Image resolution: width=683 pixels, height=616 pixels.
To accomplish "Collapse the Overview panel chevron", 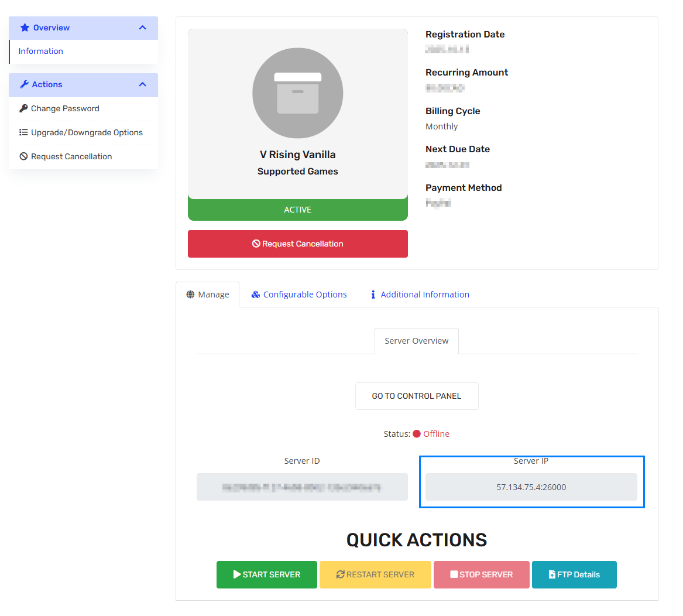I will tap(142, 28).
